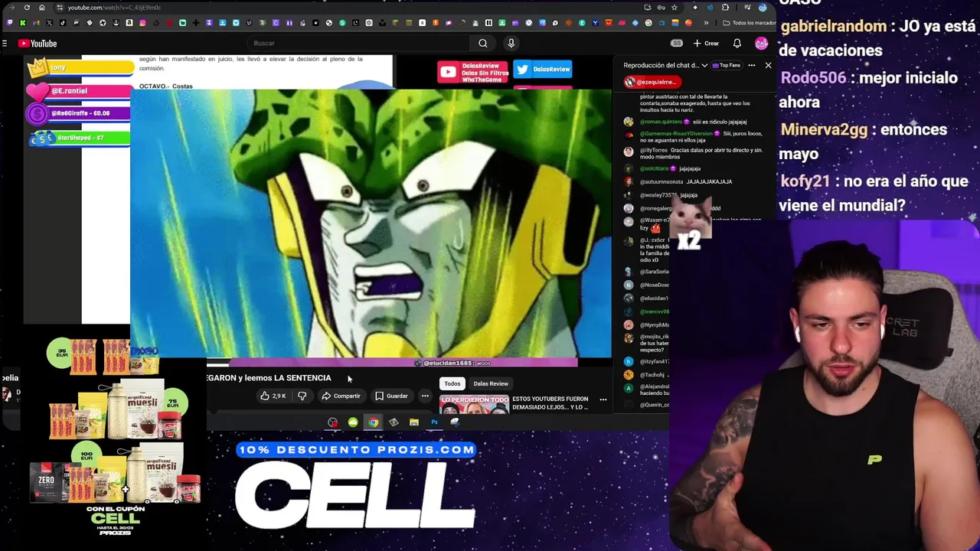The image size is (980, 551).
Task: Go to browser home page
Action: click(41, 8)
